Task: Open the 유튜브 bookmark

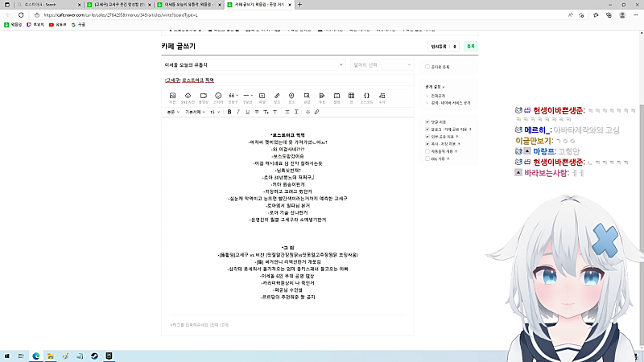Action: (x=57, y=25)
